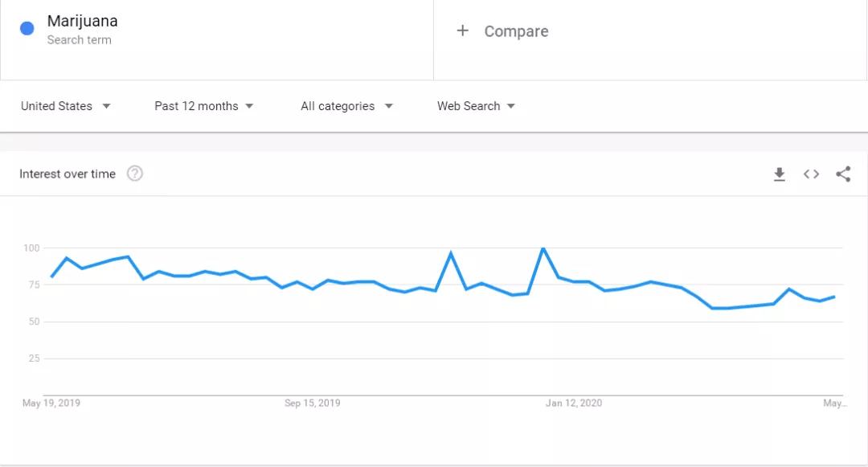The image size is (868, 467).
Task: Click the plus icon beside Compare
Action: (462, 31)
